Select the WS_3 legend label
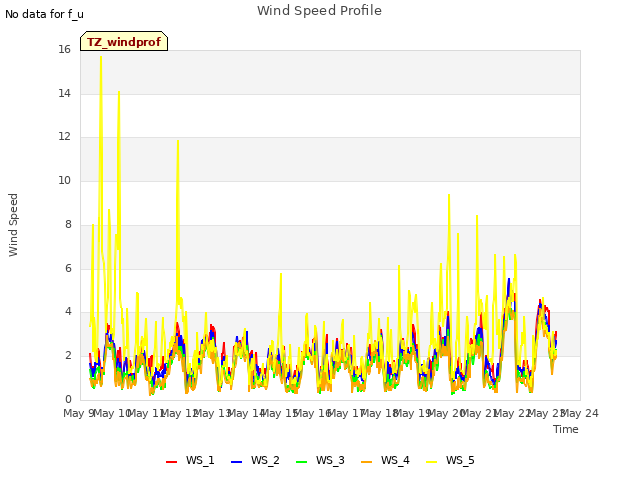The height and width of the screenshot is (480, 640). coord(330,460)
